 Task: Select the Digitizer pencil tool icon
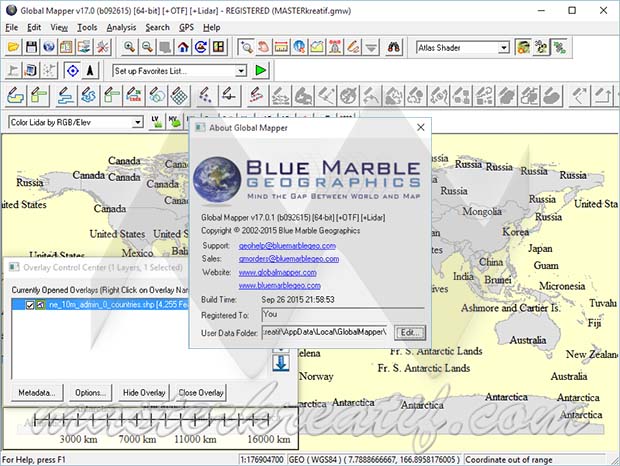[353, 47]
